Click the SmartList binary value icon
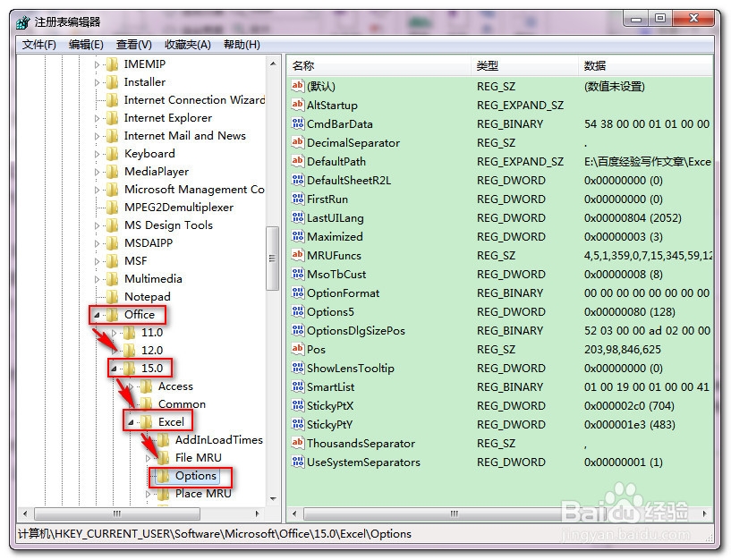The image size is (731, 560). click(297, 386)
